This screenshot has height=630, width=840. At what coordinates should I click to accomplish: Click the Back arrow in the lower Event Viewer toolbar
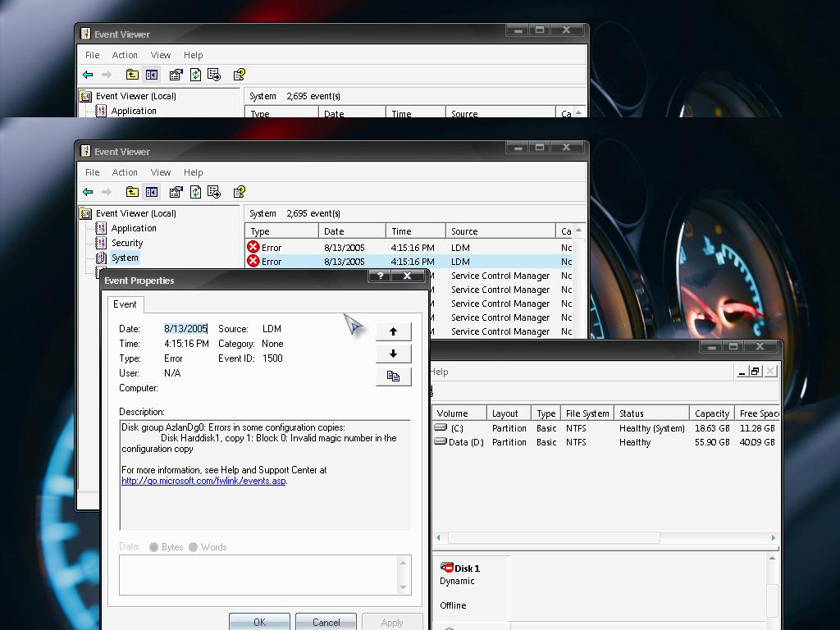click(x=88, y=192)
